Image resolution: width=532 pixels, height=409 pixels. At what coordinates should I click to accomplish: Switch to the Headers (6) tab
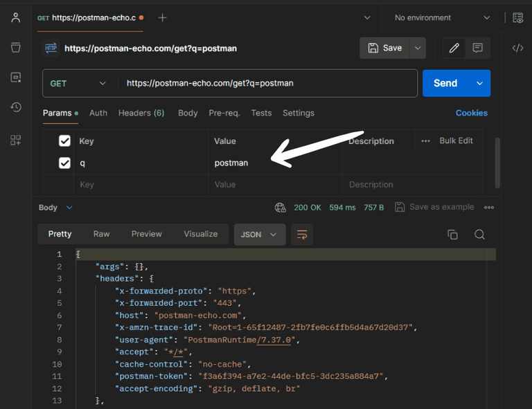141,113
